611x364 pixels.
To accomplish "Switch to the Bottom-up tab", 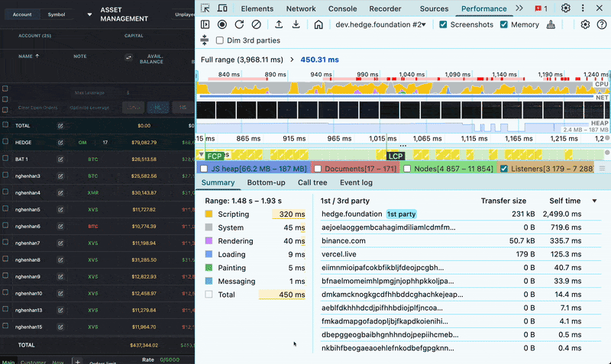I will [x=266, y=182].
